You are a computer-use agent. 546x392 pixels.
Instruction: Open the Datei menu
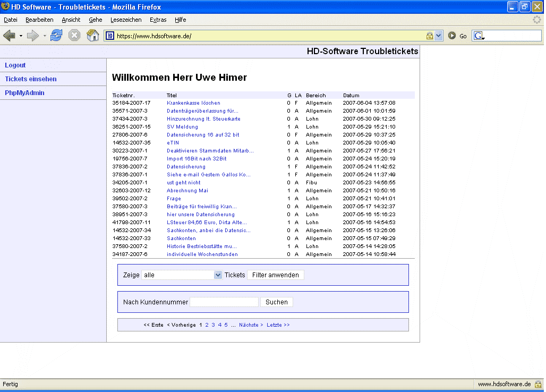[x=11, y=20]
